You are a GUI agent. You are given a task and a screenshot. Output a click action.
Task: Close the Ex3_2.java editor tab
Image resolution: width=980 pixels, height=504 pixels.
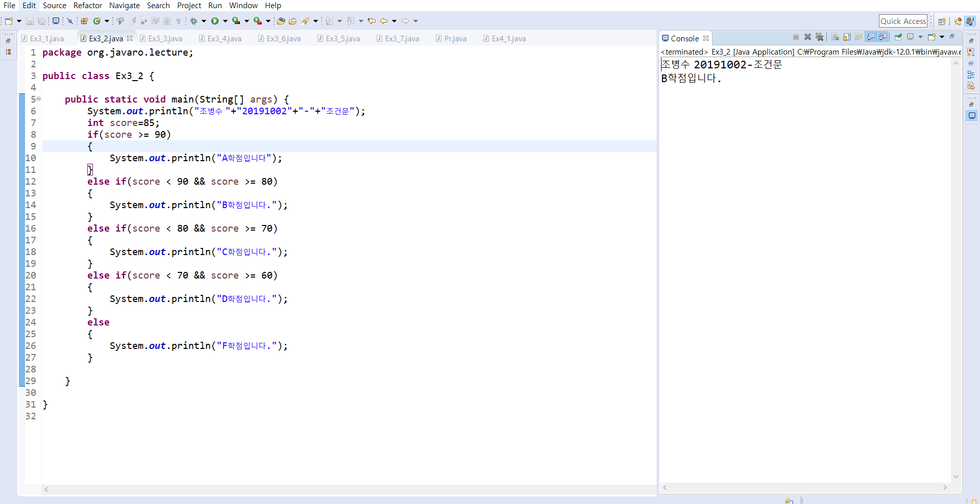130,38
